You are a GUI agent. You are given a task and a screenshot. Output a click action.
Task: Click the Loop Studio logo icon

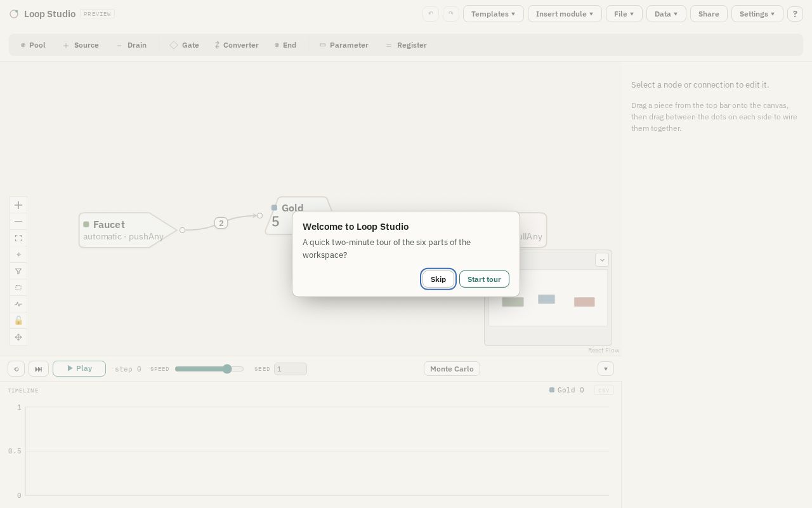coord(14,14)
